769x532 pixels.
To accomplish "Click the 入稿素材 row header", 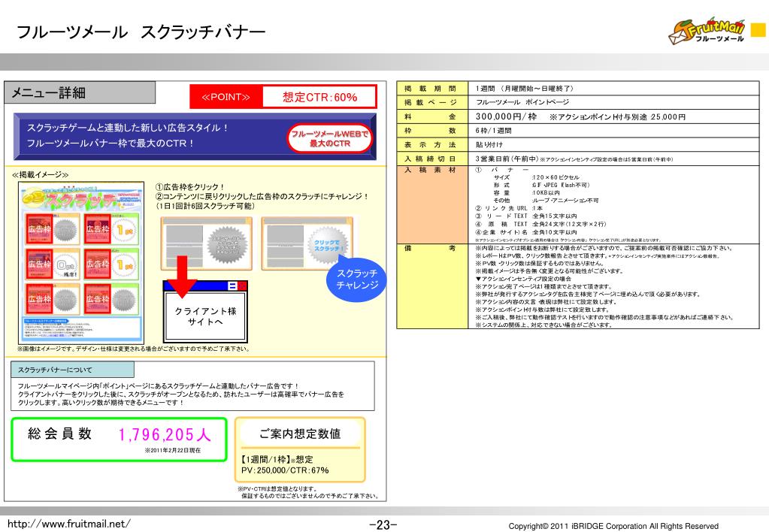I will click(432, 204).
